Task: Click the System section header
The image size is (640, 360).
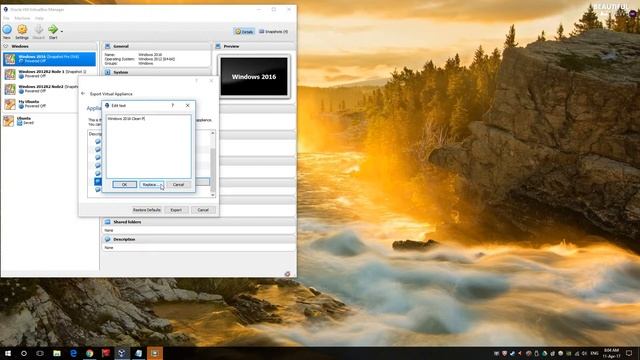Action: [156, 72]
